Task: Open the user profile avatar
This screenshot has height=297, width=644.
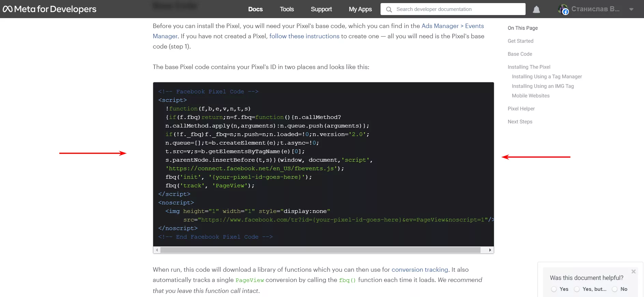Action: pyautogui.click(x=563, y=9)
